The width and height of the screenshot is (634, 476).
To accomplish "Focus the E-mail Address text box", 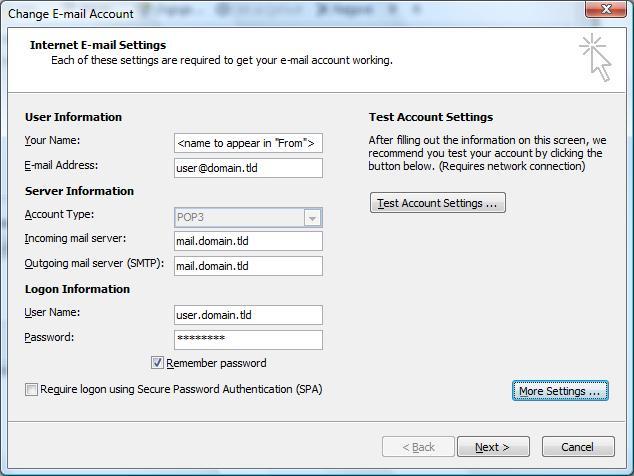I will pyautogui.click(x=248, y=168).
